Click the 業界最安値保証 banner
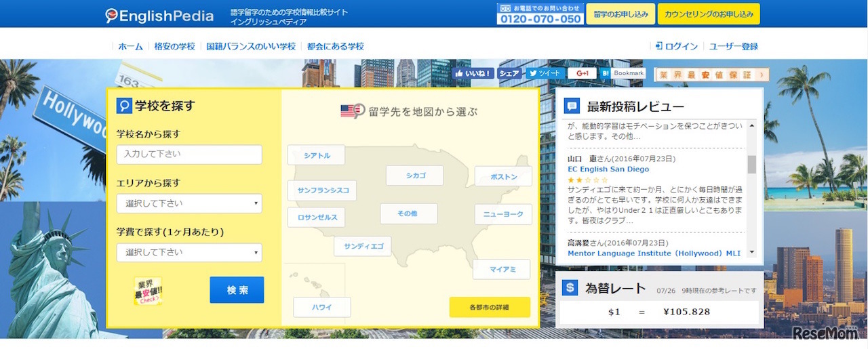The height and width of the screenshot is (349, 868). click(x=712, y=75)
